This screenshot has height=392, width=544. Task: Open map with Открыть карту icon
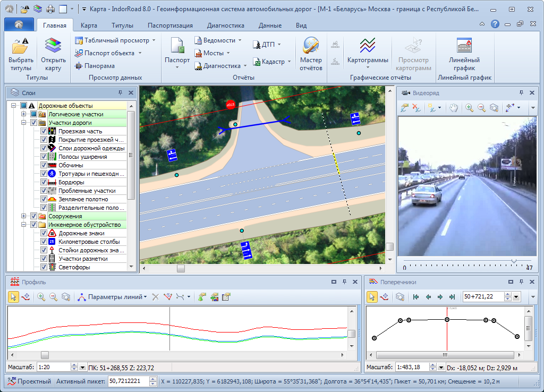tap(53, 46)
